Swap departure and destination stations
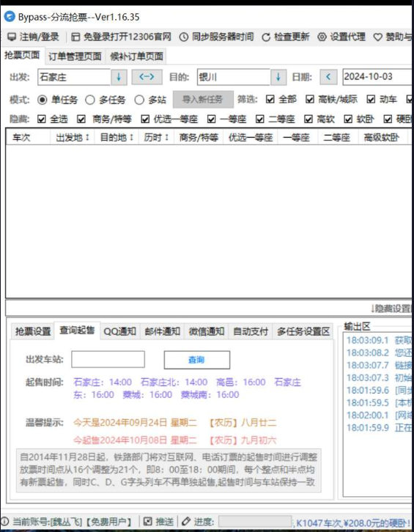 [x=147, y=77]
